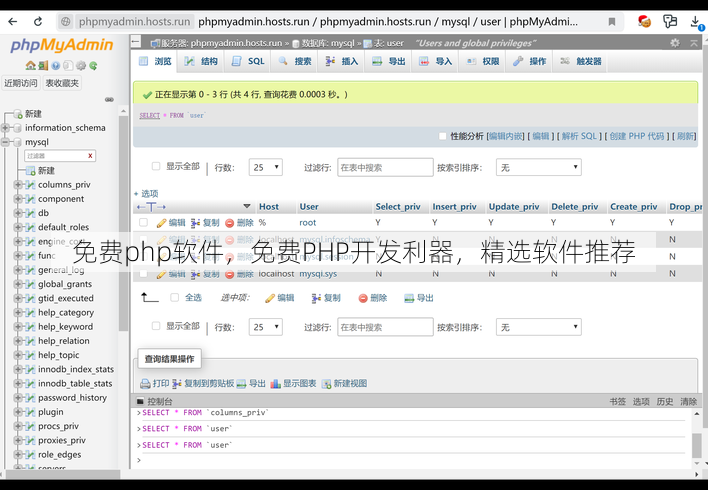The height and width of the screenshot is (490, 708).
Task: Select the mysql.sys row checkbox
Action: click(143, 274)
